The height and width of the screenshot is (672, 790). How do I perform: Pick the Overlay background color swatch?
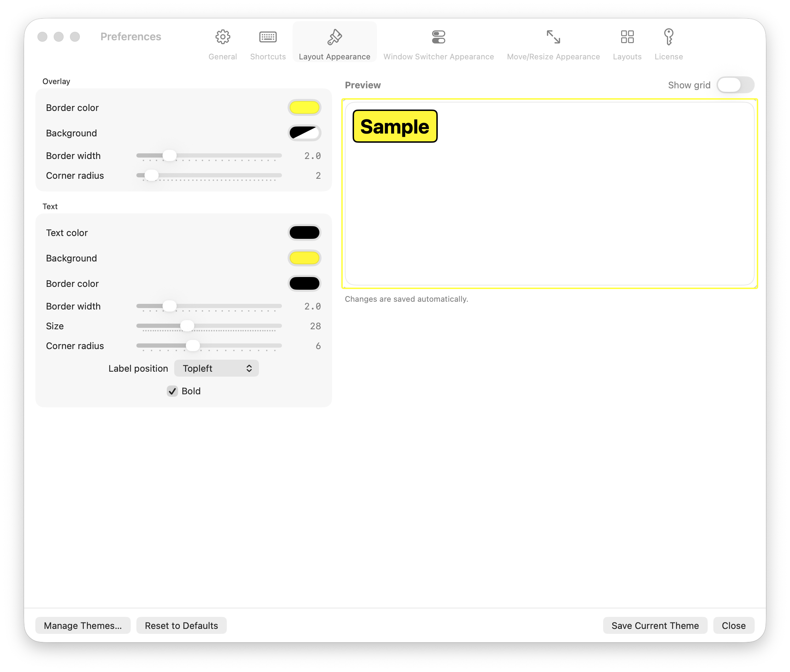point(304,133)
